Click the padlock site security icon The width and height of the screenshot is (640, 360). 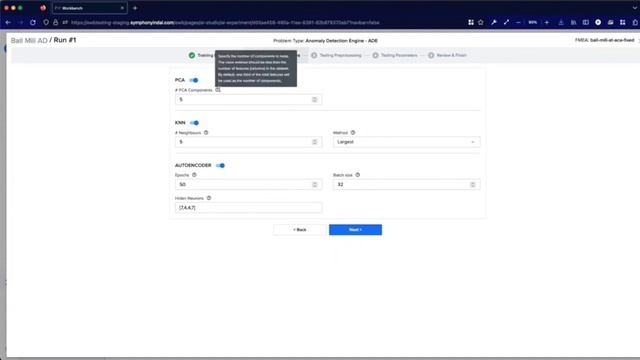(56, 22)
